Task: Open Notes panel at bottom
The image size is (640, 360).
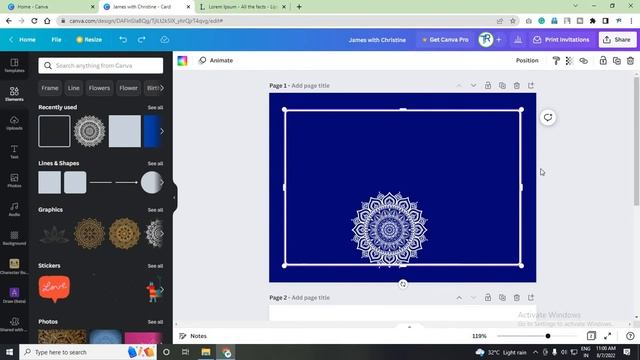Action: click(193, 336)
